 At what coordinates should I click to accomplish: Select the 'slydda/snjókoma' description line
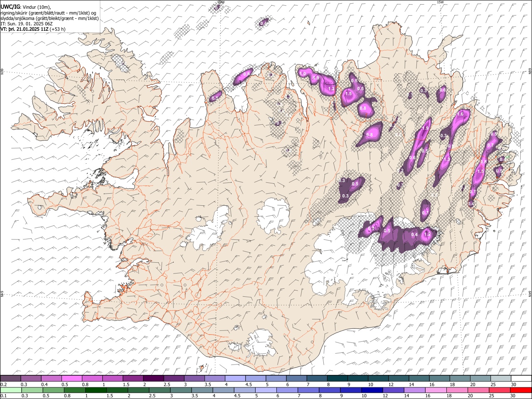tap(49, 18)
